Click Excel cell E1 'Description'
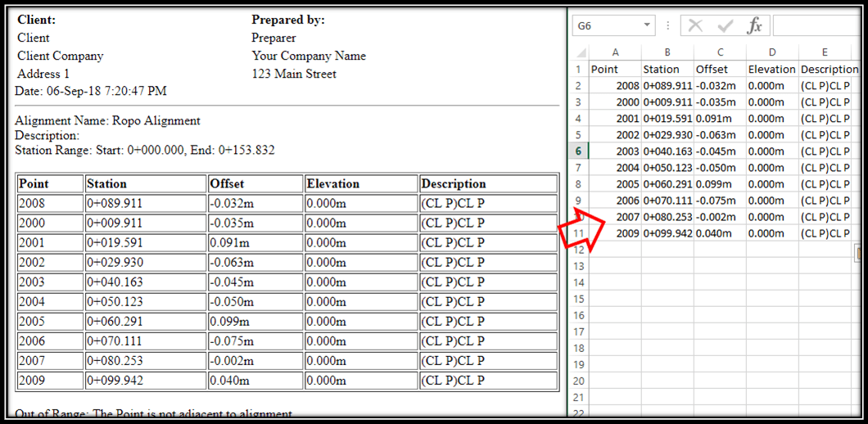 click(x=825, y=70)
